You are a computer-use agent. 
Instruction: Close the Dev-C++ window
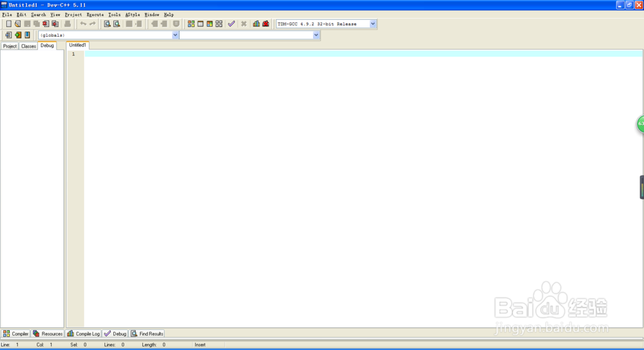click(639, 5)
